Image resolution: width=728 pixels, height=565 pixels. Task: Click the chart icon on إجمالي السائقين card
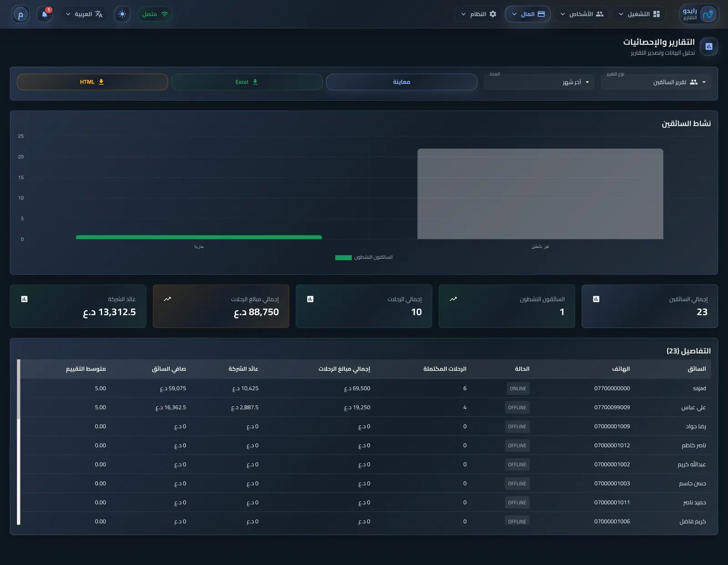(x=596, y=299)
